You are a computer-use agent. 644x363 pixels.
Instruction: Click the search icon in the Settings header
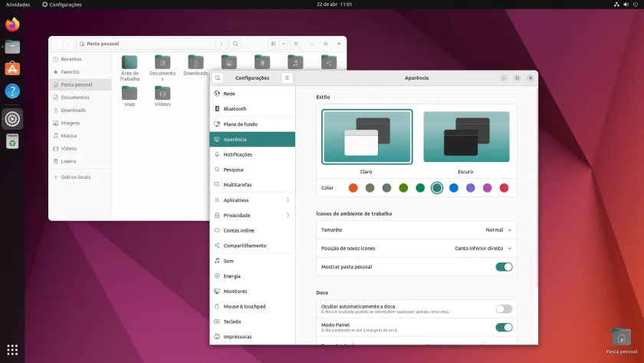pos(218,78)
